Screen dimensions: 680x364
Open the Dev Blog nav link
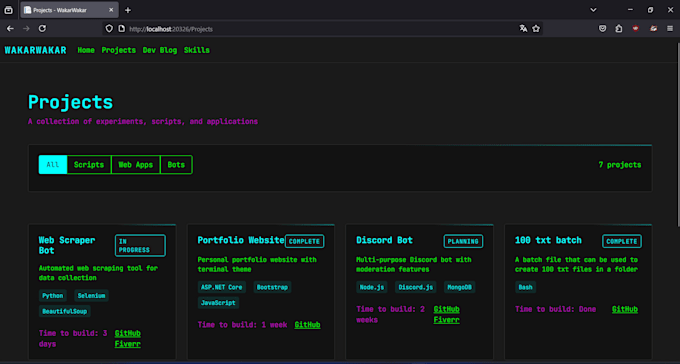[x=160, y=50]
